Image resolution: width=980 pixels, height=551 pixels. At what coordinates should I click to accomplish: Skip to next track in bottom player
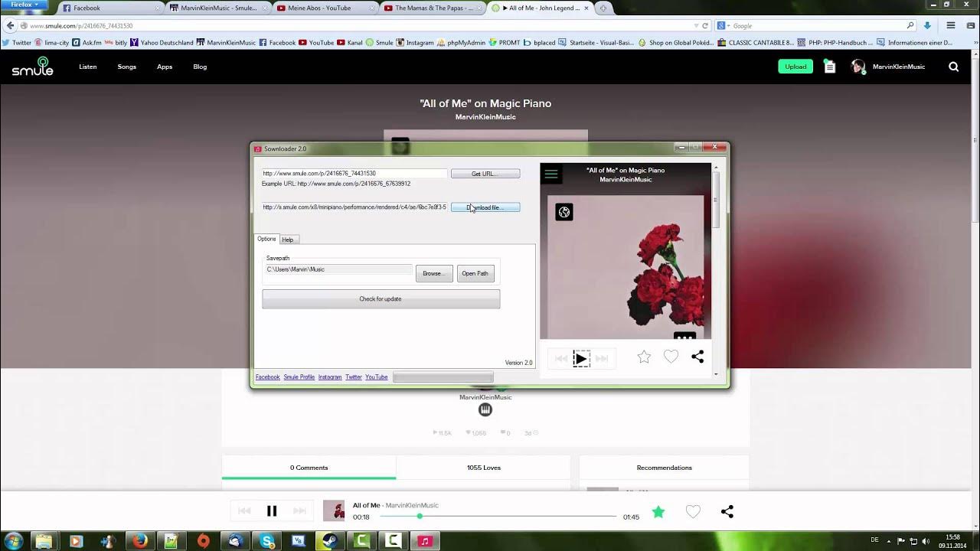[x=299, y=511]
